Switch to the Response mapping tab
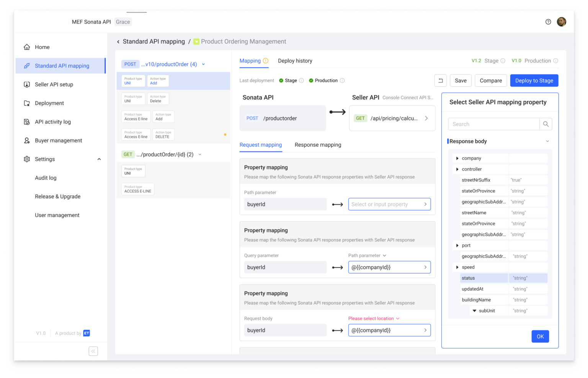The image size is (588, 378). tap(318, 145)
